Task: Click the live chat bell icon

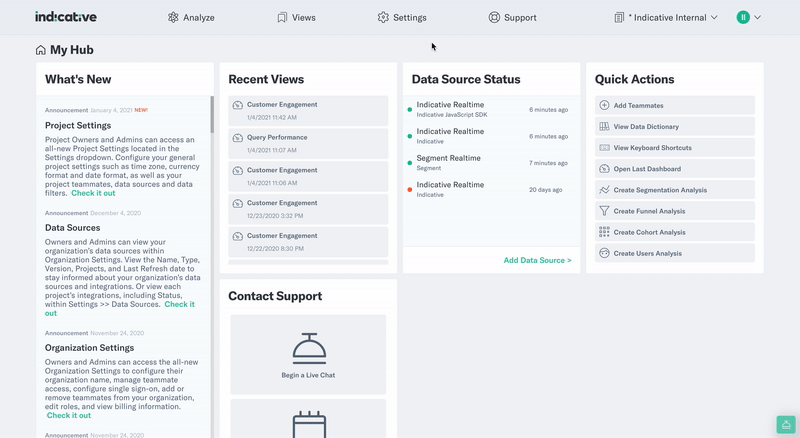Action: 309,348
